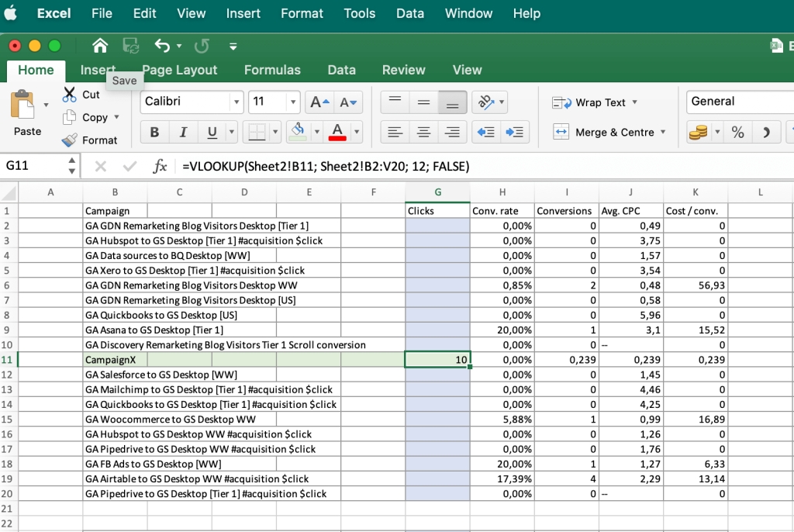Open Wrap Text dropdown arrow
The width and height of the screenshot is (794, 532).
(634, 102)
